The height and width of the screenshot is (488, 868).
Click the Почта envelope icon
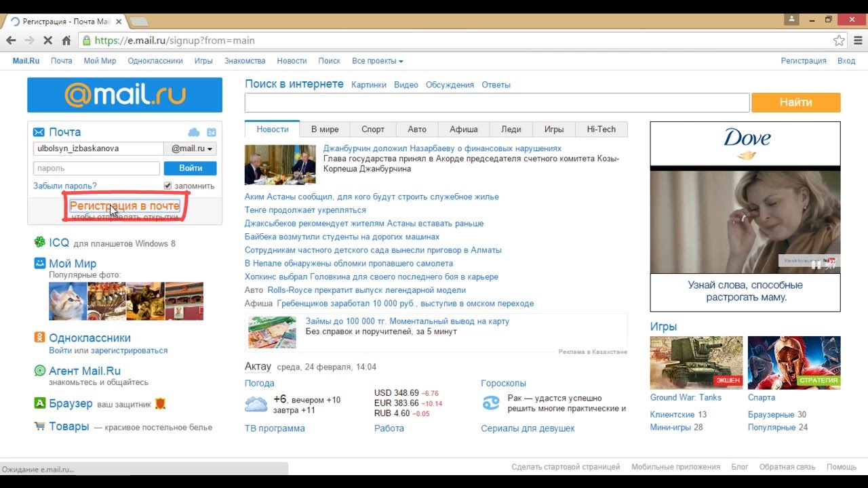tap(39, 132)
